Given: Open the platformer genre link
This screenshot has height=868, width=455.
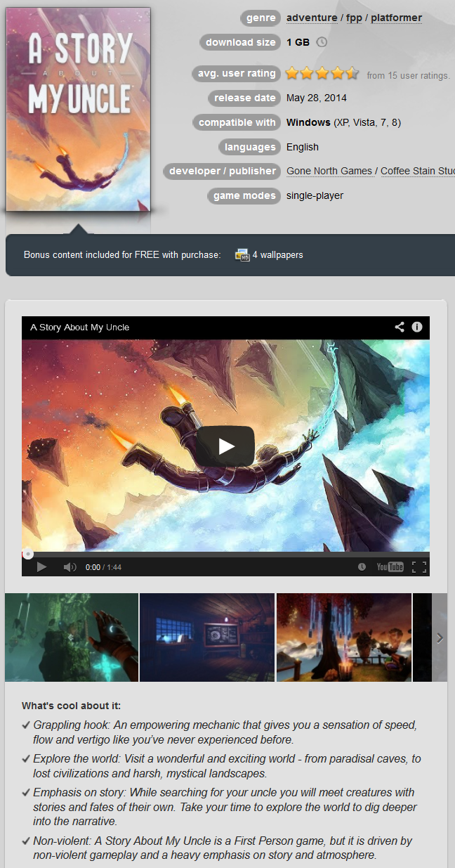Looking at the screenshot, I should [x=397, y=18].
